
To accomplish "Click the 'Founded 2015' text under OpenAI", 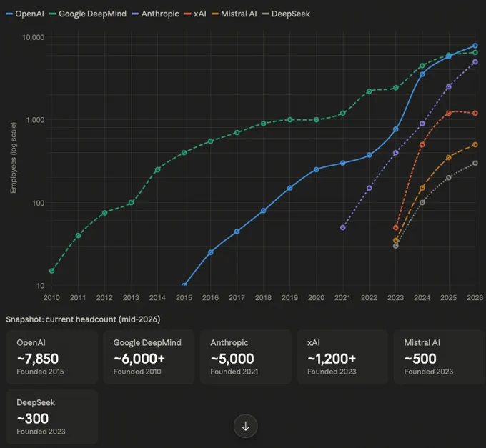I will 40,372.
